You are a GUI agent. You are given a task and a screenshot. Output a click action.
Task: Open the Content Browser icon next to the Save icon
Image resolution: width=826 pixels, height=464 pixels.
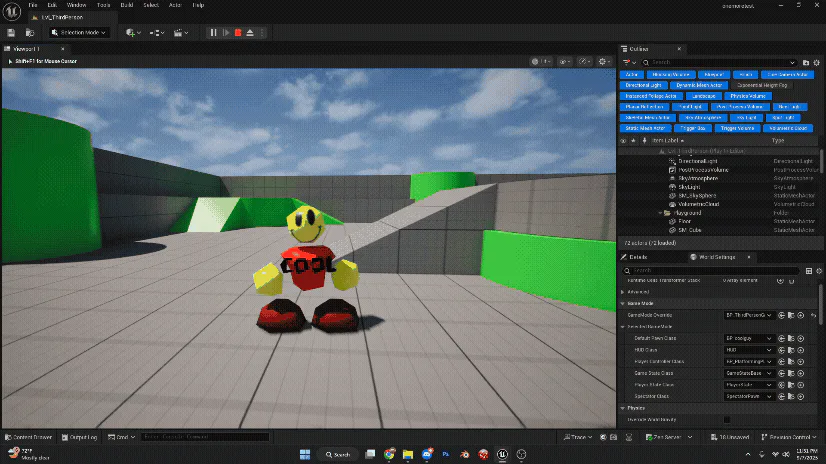click(30, 33)
